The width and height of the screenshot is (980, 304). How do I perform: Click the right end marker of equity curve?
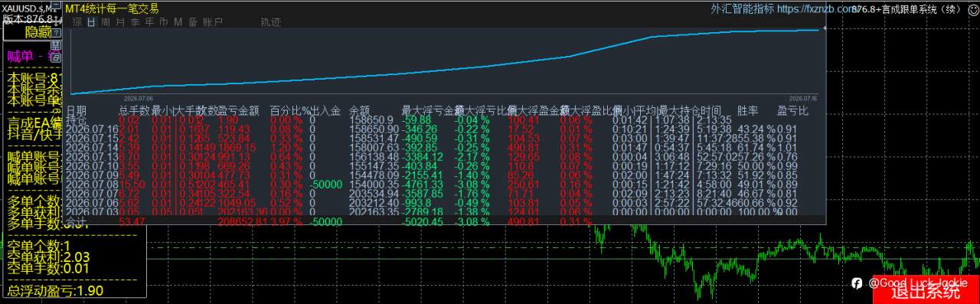click(x=824, y=28)
